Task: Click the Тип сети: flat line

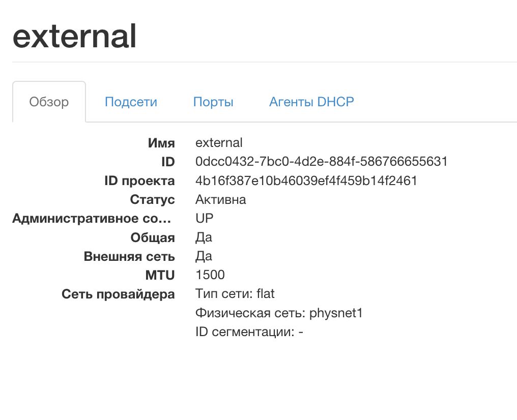Action: pyautogui.click(x=235, y=294)
